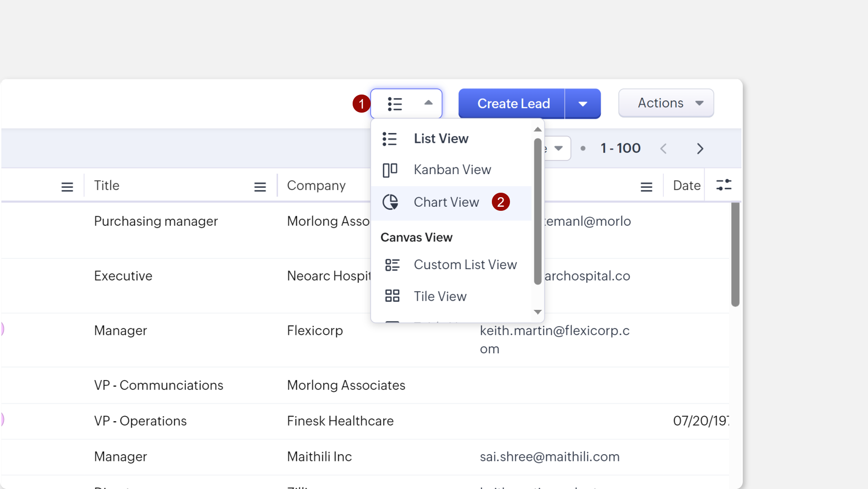
Task: Open records-per-page dropdown beside 1 - 100
Action: [x=558, y=148]
